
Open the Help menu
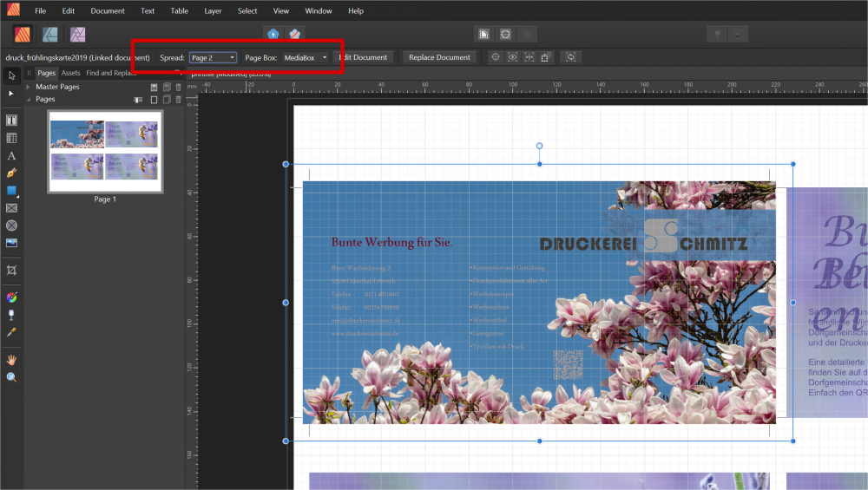(355, 10)
